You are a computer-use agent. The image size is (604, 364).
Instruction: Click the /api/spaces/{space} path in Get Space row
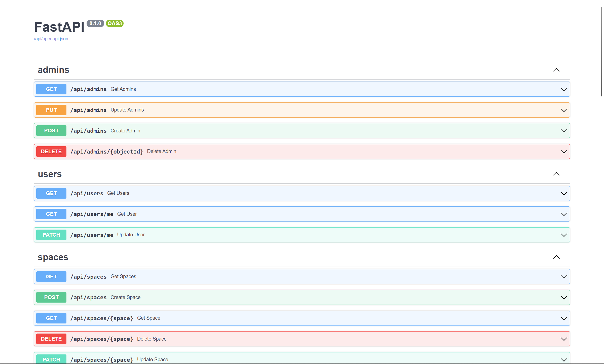[102, 318]
